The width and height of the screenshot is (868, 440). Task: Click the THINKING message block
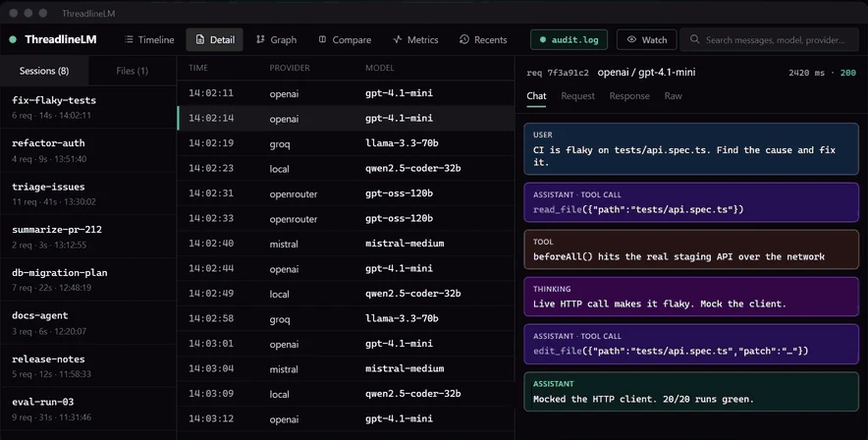click(691, 297)
